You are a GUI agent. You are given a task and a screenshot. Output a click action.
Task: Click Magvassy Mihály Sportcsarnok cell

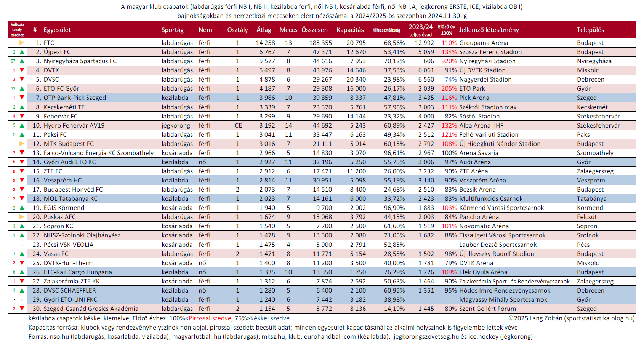503,299
